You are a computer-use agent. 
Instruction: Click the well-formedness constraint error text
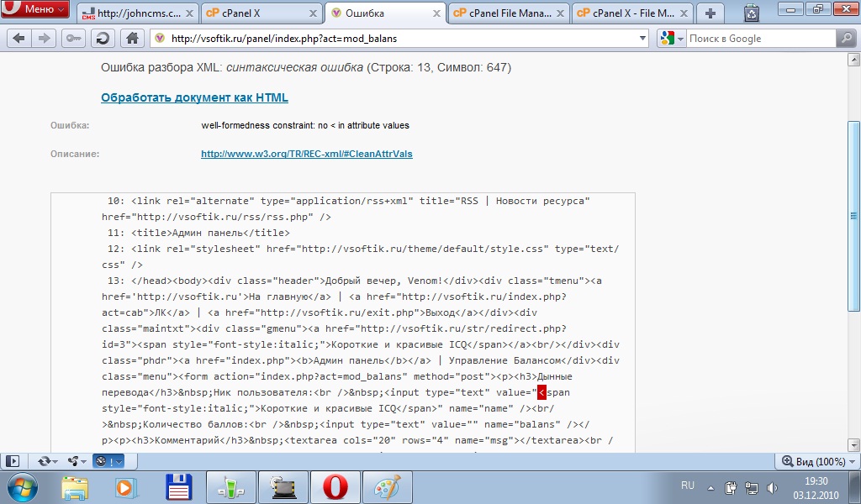[304, 126]
